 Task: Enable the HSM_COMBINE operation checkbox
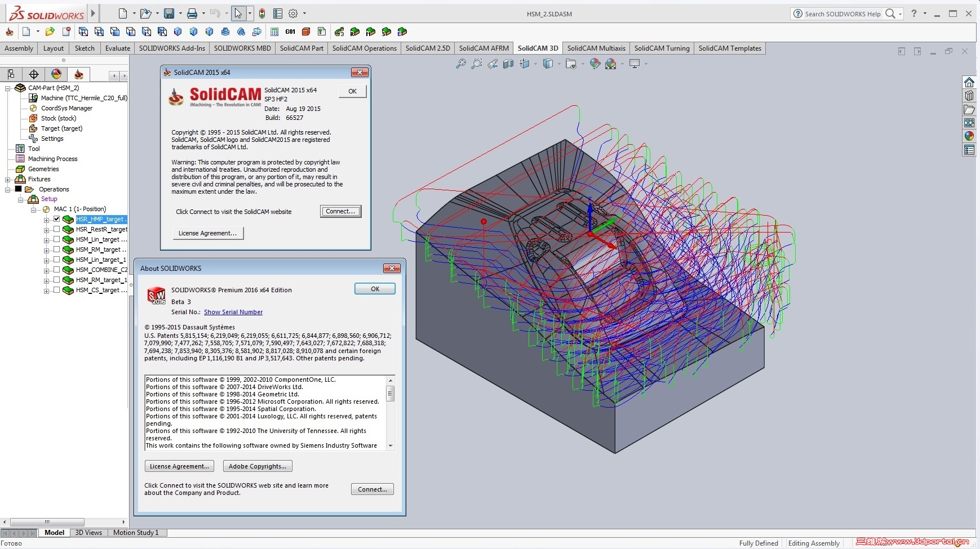coord(56,270)
